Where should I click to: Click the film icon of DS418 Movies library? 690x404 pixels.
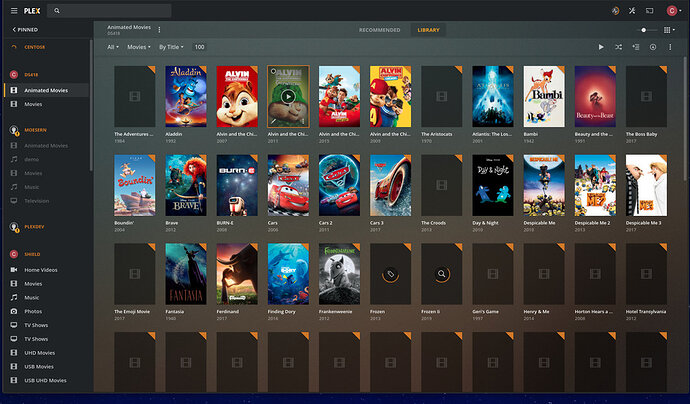(14, 104)
